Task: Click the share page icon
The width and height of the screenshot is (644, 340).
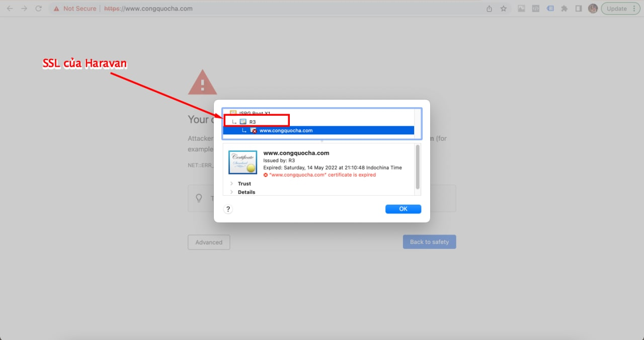Action: (x=490, y=9)
